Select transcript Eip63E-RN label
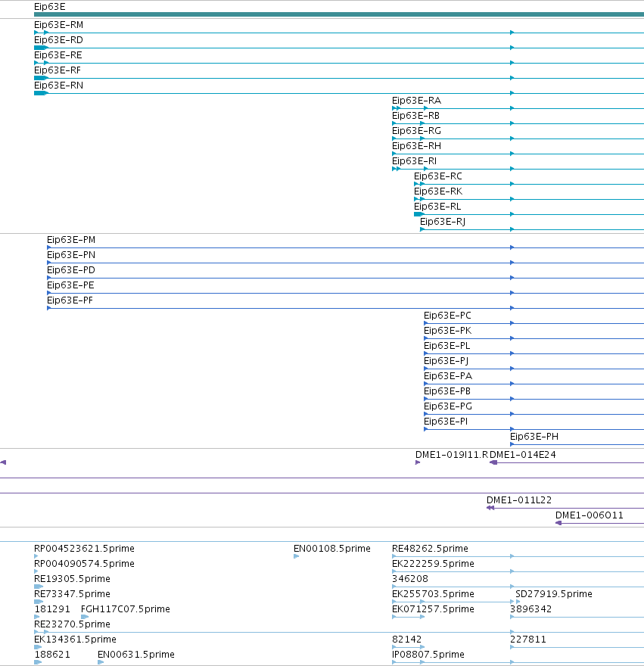644x666 pixels. 58,86
